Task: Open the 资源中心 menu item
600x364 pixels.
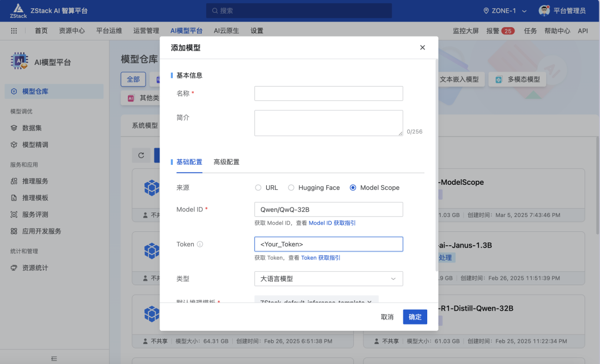Action: (72, 31)
